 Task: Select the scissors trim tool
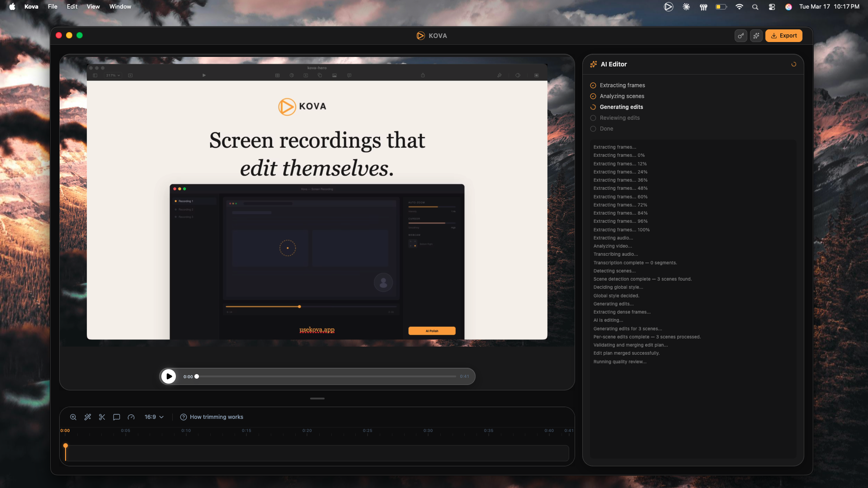pyautogui.click(x=102, y=417)
